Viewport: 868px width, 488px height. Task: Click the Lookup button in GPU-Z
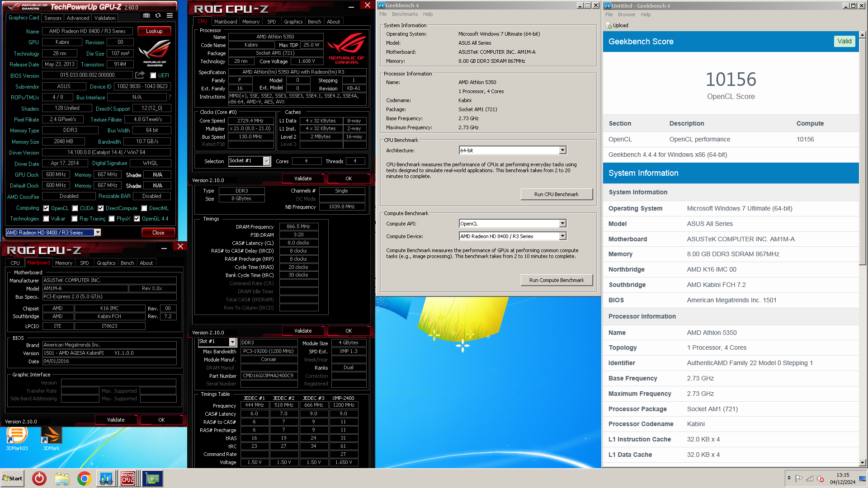154,31
